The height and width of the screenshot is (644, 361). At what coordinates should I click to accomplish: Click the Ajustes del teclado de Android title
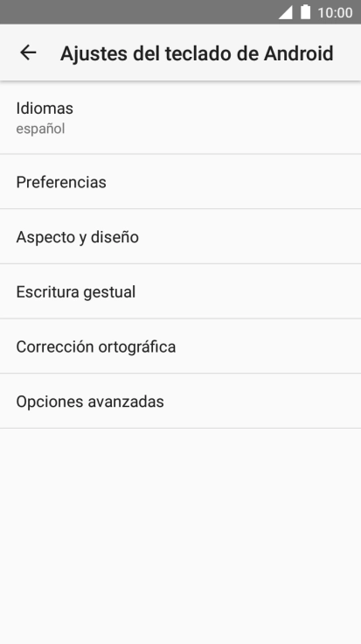[x=197, y=53]
